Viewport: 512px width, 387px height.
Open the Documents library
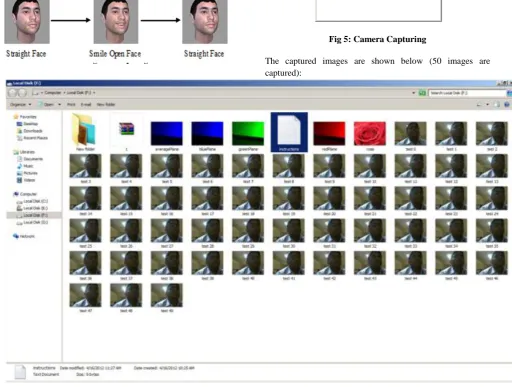(x=30, y=159)
